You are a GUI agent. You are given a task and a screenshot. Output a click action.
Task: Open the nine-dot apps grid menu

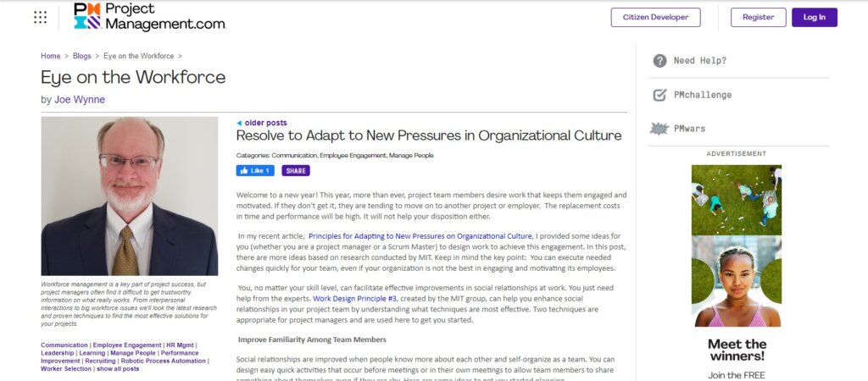[41, 17]
